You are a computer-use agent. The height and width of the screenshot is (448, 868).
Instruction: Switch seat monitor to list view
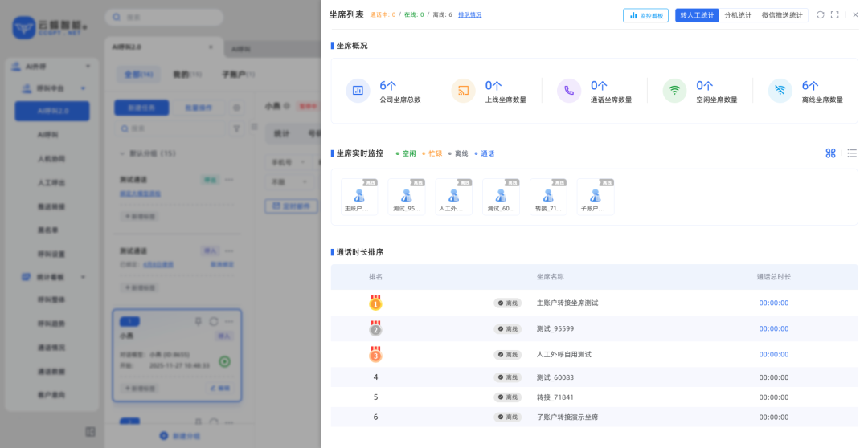[852, 153]
